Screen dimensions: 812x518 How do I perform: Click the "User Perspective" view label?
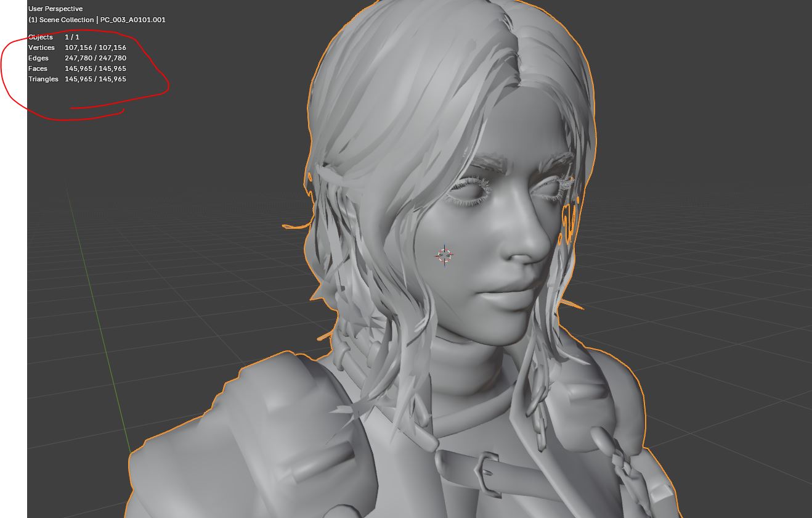pyautogui.click(x=55, y=9)
